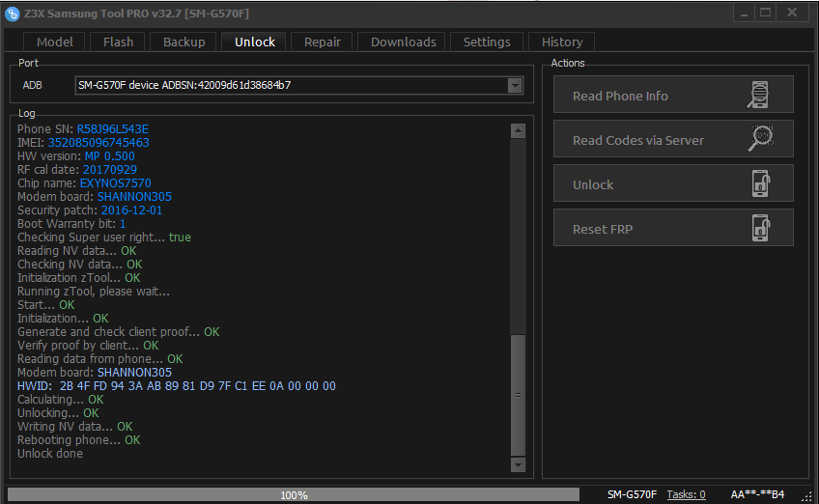The width and height of the screenshot is (819, 504).
Task: Click the log scrollbar down arrow
Action: point(518,464)
